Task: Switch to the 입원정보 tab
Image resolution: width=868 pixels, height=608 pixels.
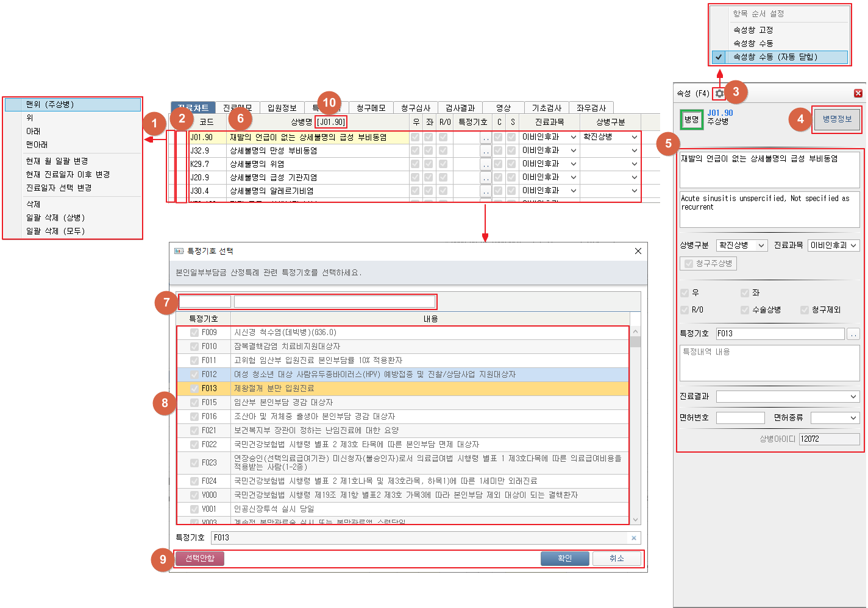Action: coord(282,108)
